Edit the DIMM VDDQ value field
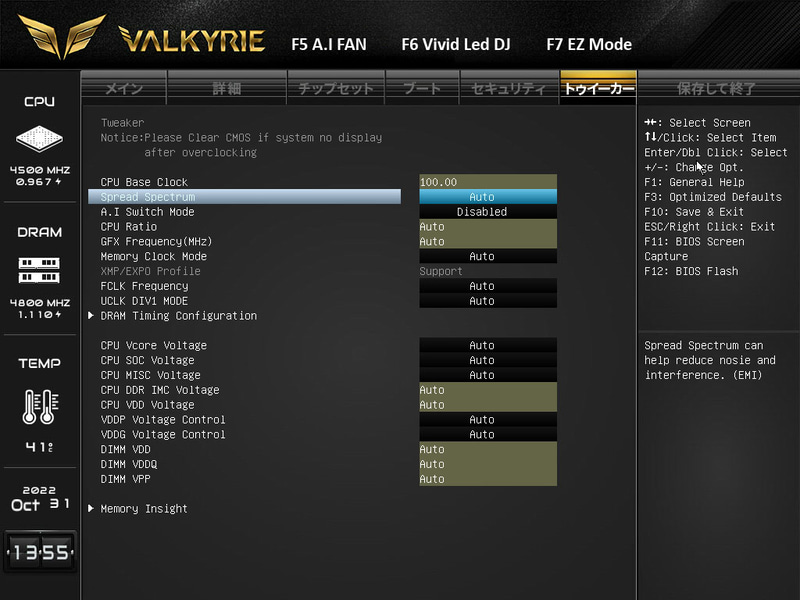Image resolution: width=800 pixels, height=600 pixels. [488, 464]
